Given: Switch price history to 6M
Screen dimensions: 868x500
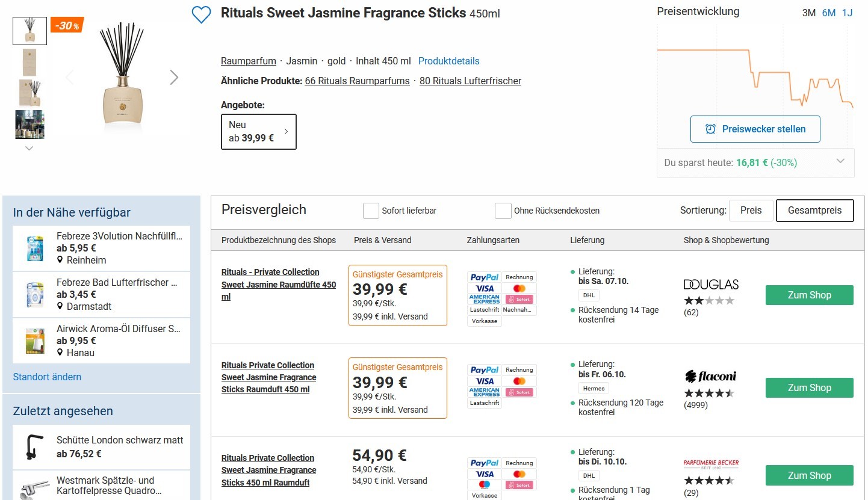Looking at the screenshot, I should [829, 13].
